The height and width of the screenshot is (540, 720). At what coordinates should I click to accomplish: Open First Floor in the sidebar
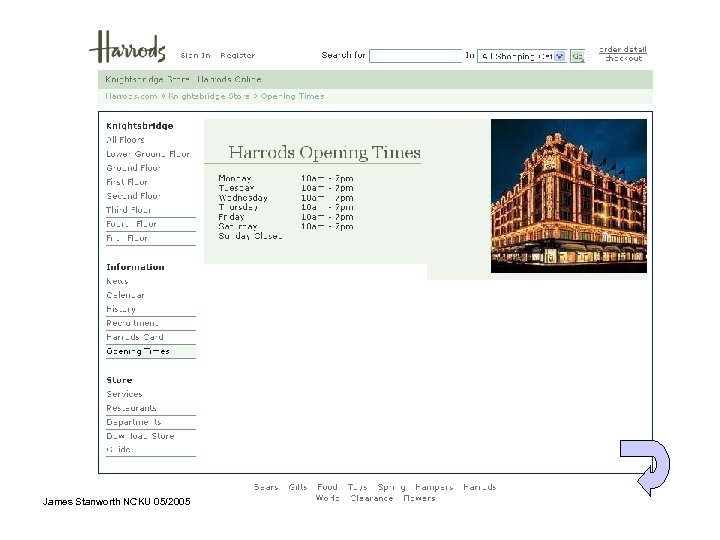click(127, 182)
